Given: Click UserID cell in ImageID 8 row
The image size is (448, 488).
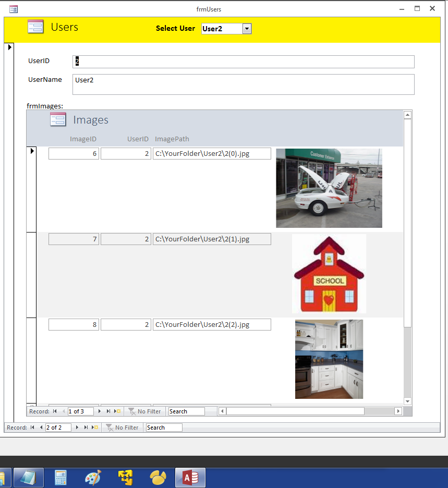Looking at the screenshot, I should point(126,325).
